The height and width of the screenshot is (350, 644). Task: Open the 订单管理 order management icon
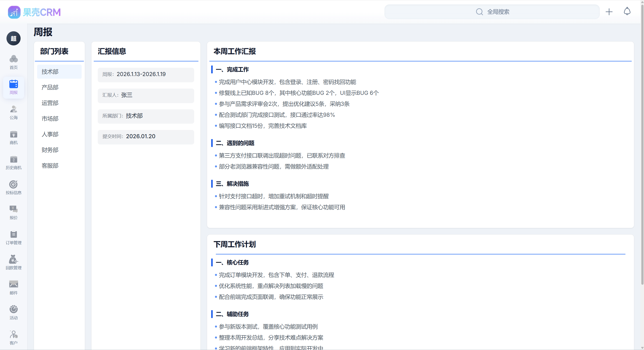click(13, 238)
